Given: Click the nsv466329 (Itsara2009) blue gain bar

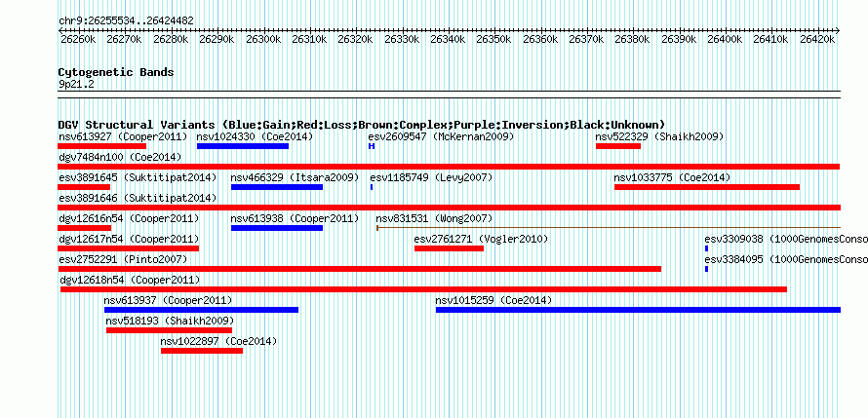Looking at the screenshot, I should click(x=277, y=187).
